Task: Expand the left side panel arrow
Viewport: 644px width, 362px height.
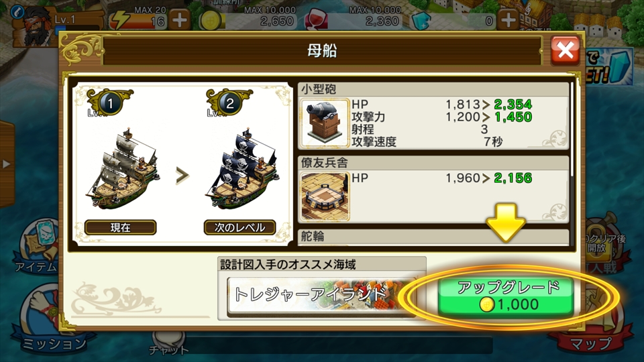Action: click(x=7, y=164)
